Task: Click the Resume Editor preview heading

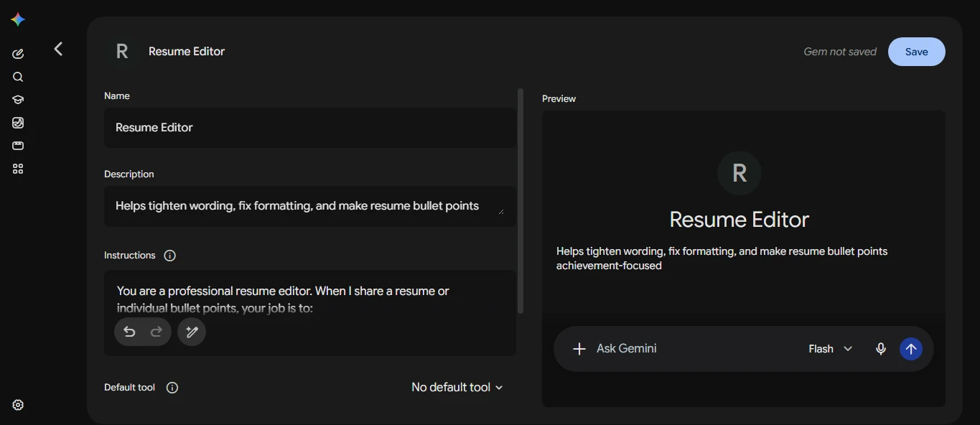Action: [739, 220]
